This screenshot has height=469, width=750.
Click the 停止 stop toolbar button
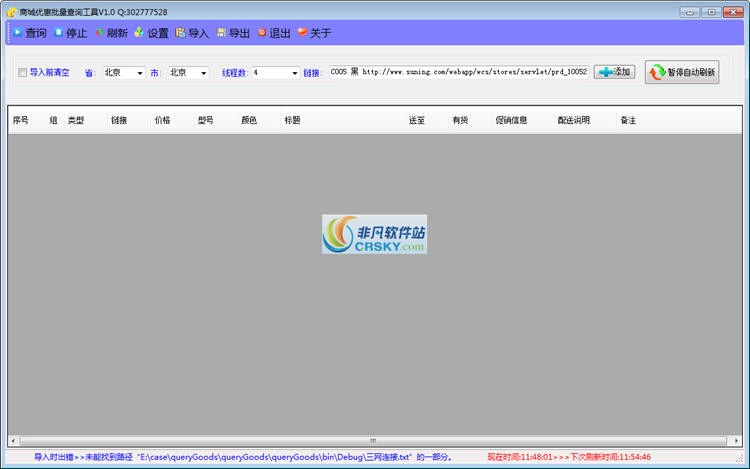[x=71, y=33]
